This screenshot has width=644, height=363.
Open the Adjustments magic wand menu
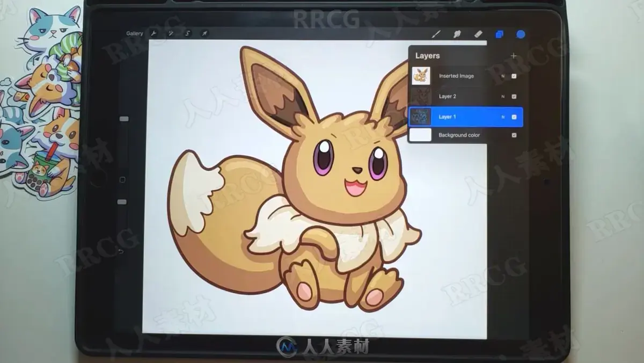[x=171, y=34]
